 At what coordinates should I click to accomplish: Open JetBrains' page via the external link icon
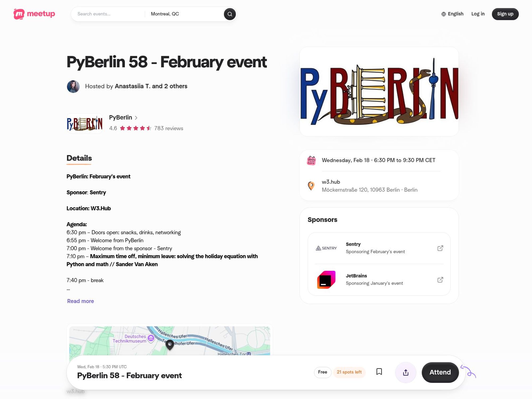pos(440,280)
